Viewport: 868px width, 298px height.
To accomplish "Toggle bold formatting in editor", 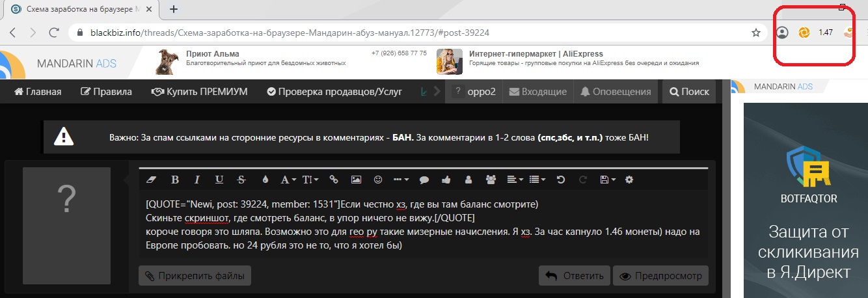I will coord(174,180).
